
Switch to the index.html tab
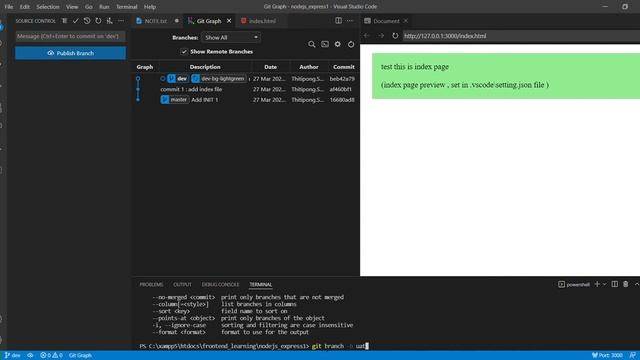262,21
